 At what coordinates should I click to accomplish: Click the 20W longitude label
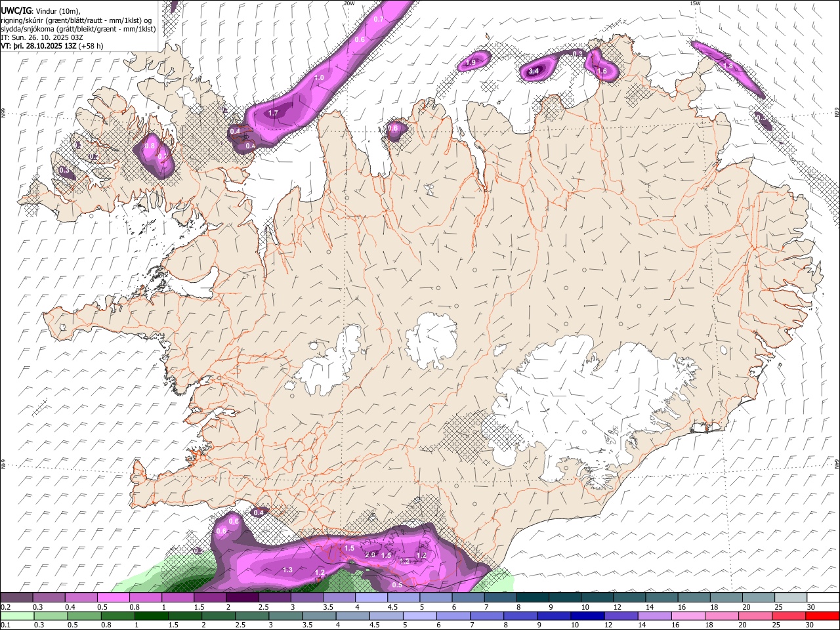(349, 3)
